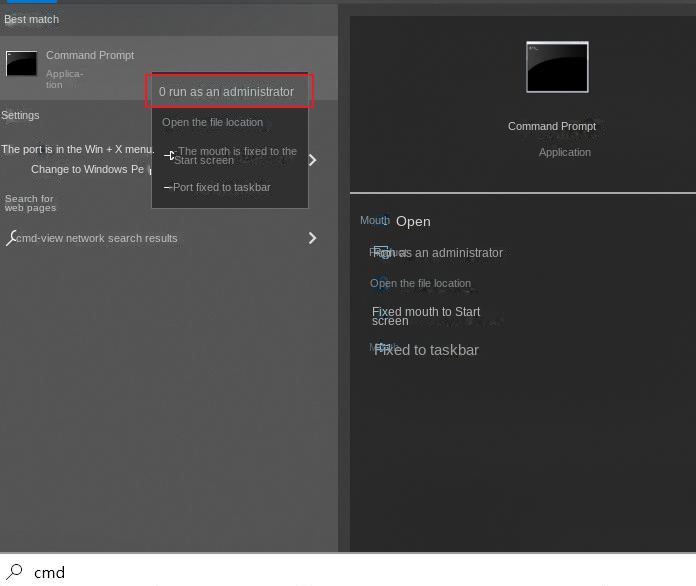Click the large Command Prompt icon in preview pane
696x586 pixels.
pyautogui.click(x=557, y=67)
